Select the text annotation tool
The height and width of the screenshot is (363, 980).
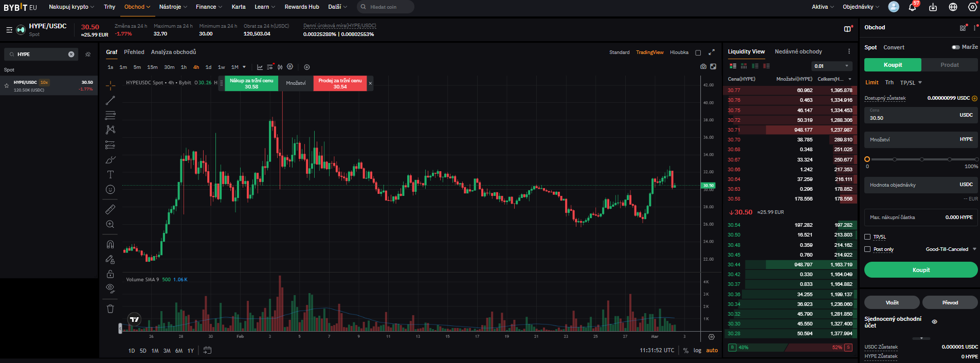coord(110,175)
